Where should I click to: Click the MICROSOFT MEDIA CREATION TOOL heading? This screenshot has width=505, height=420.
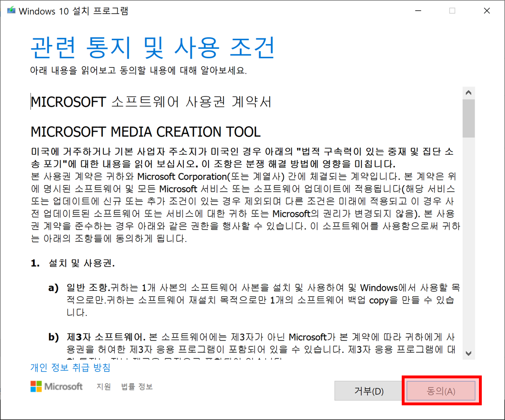pyautogui.click(x=145, y=132)
